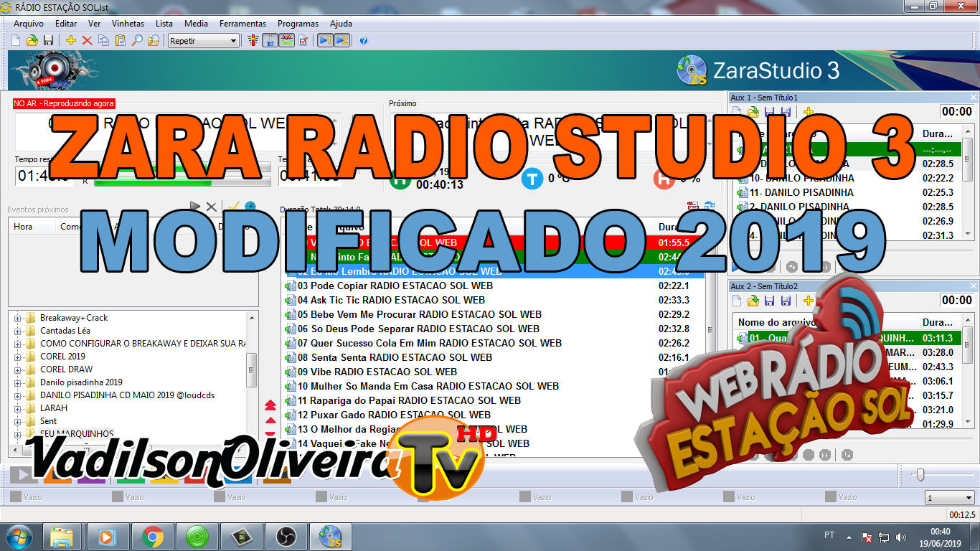Paste into the playlist

[x=119, y=40]
